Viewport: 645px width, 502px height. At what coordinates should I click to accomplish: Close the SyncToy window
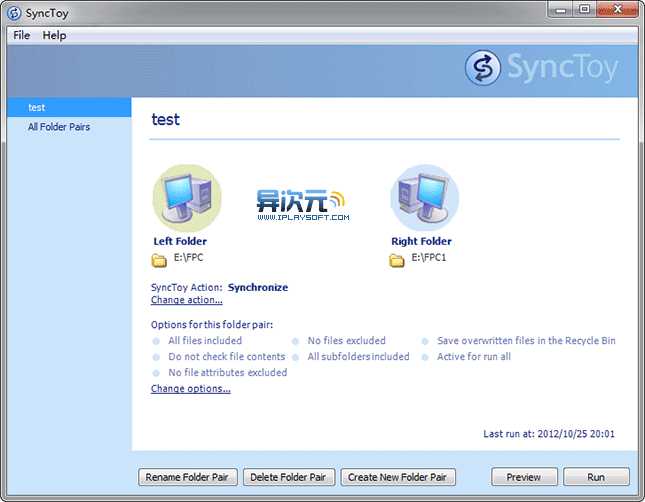coord(617,9)
